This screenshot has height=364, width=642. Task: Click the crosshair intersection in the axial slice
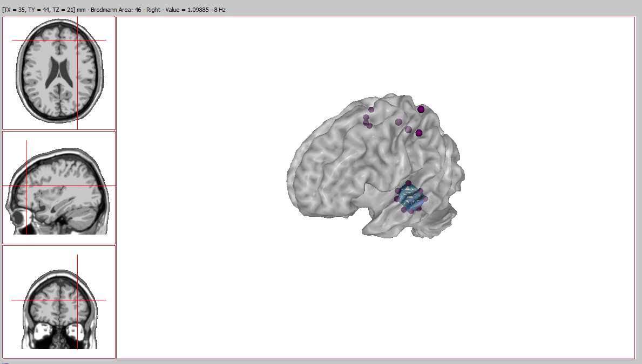pyautogui.click(x=77, y=40)
